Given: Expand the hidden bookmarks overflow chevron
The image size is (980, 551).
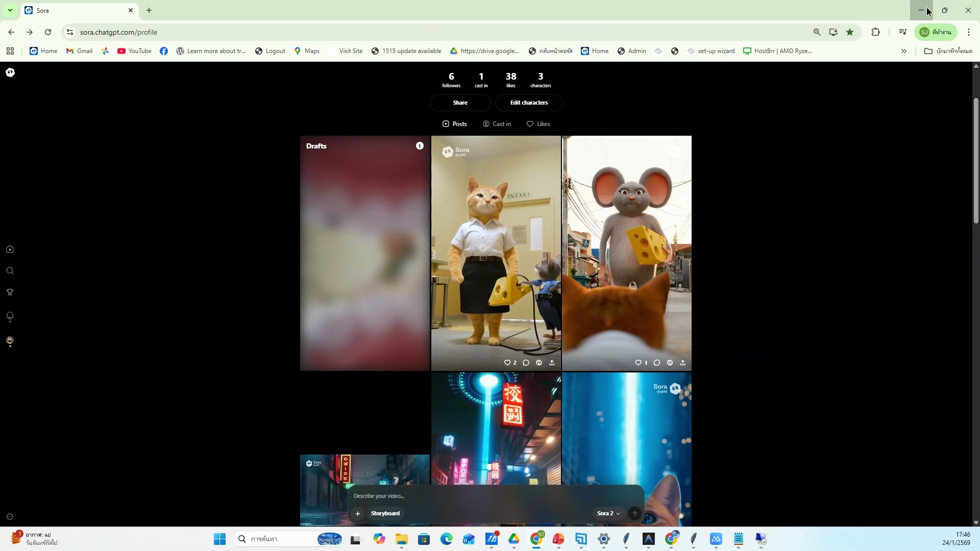Looking at the screenshot, I should click(903, 51).
